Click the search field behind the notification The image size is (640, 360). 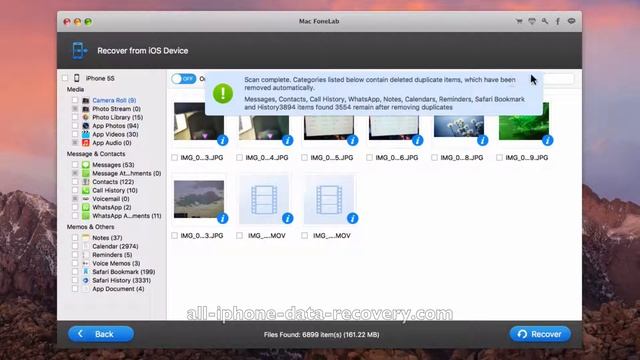tap(558, 78)
